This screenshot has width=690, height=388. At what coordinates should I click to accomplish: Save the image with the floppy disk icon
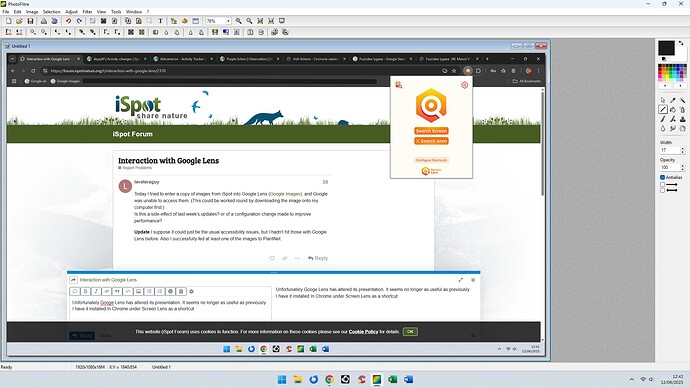tap(30, 21)
